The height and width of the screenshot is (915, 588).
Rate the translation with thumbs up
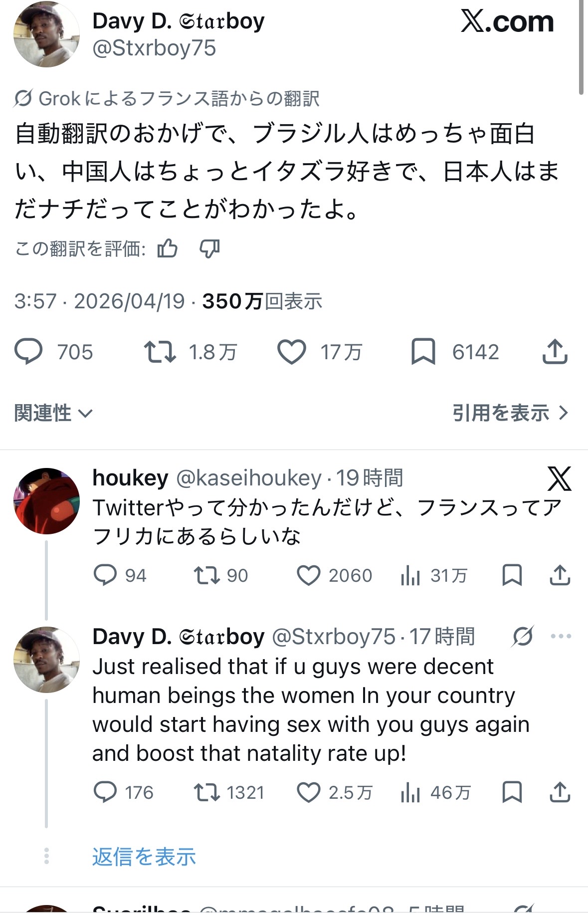168,248
